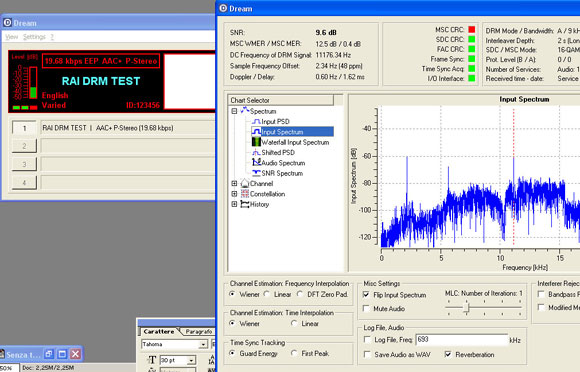
Task: Select Input PSD chart icon in tree
Action: 256,121
